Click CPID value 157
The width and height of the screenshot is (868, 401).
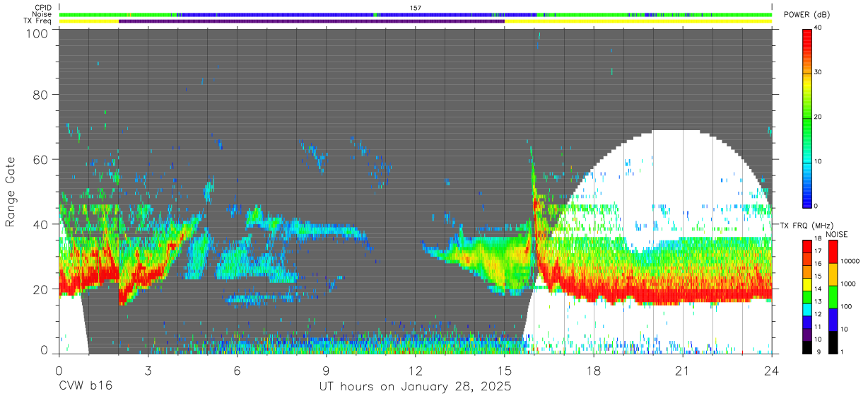416,8
